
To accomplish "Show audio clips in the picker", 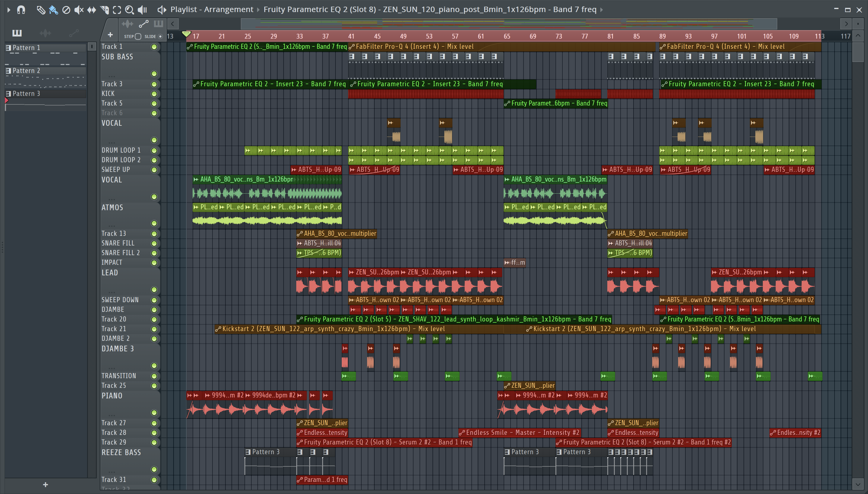I will coord(45,33).
